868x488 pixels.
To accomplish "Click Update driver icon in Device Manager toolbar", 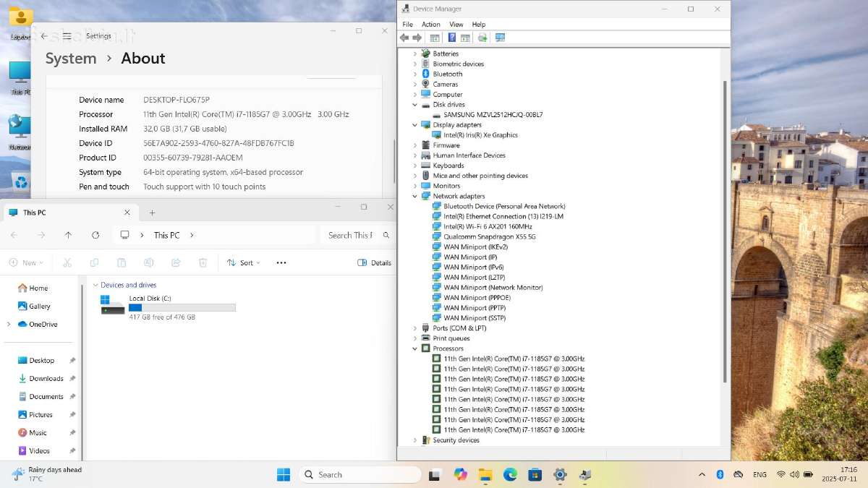I will (x=482, y=38).
